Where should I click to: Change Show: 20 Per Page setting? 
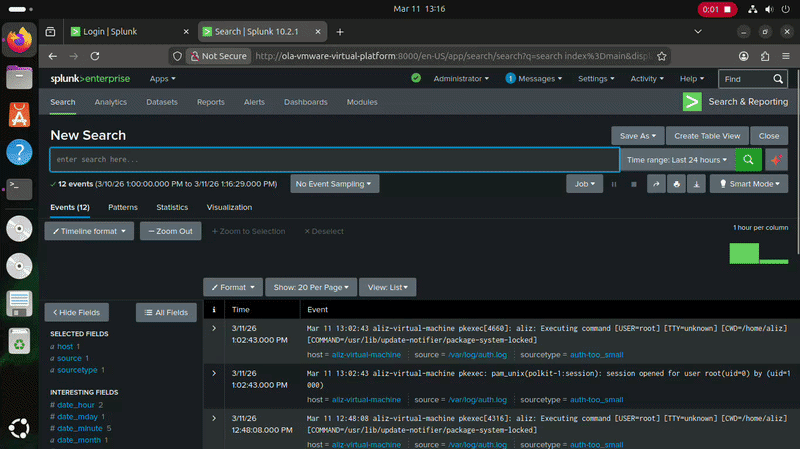311,287
